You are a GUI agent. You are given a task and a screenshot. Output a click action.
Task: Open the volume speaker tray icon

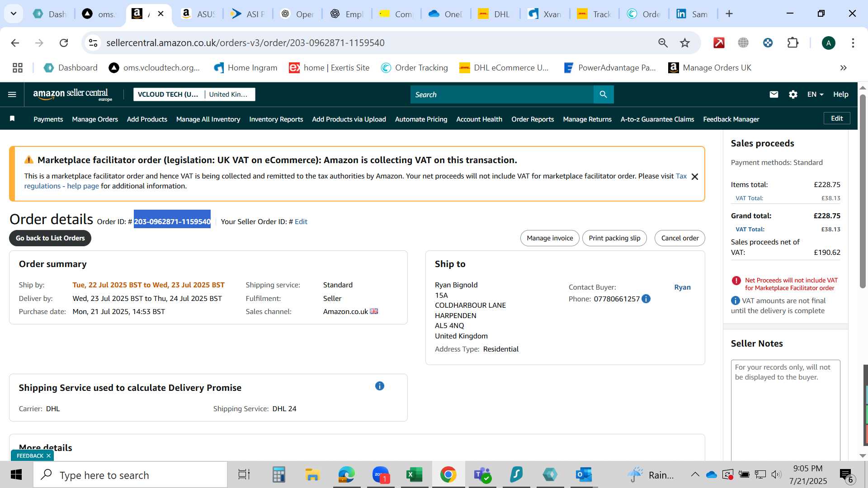(776, 474)
